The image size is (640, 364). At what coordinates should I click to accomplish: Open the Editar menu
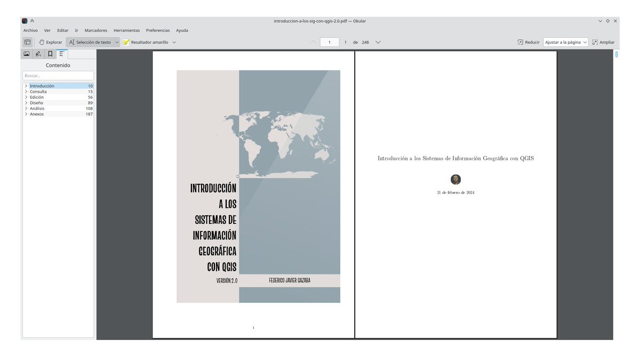coord(63,30)
